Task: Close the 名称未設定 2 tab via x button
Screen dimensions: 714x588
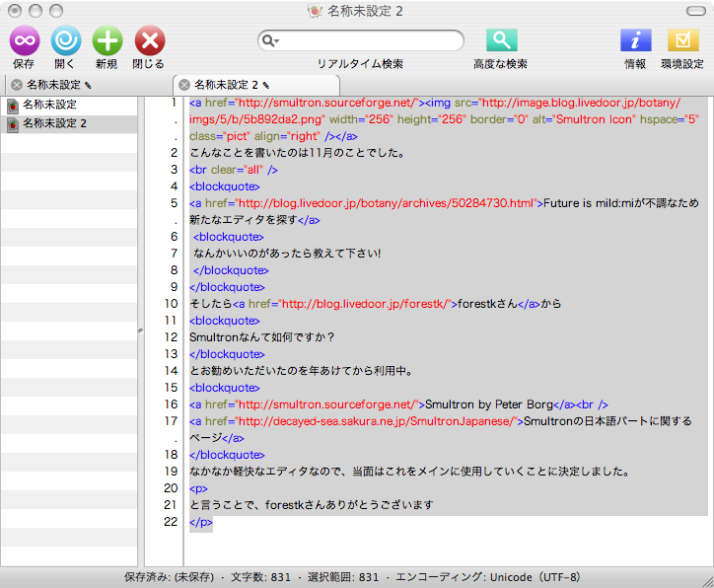Action: click(184, 85)
